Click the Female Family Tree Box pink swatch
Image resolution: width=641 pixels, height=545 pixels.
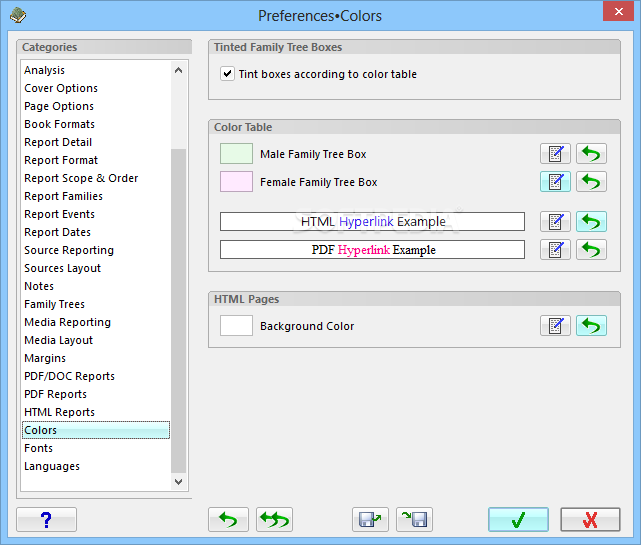pos(236,182)
